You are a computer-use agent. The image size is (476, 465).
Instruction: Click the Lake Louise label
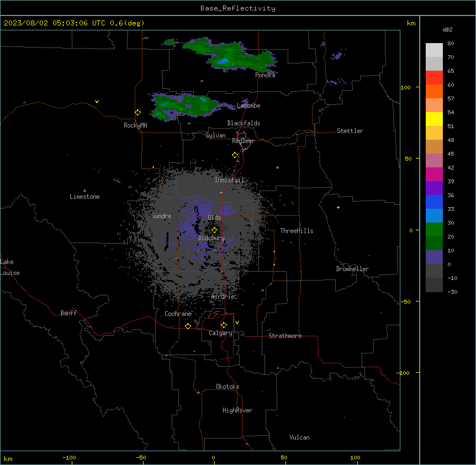tap(10, 267)
